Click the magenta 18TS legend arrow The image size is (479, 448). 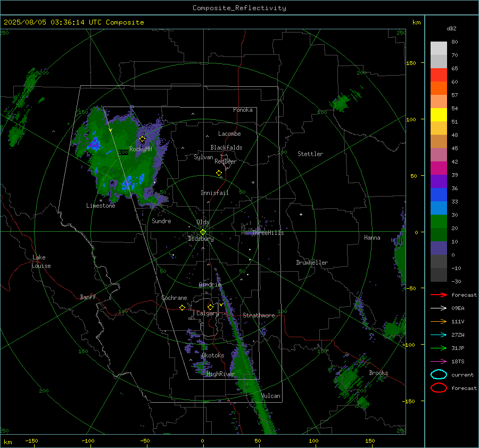tap(439, 362)
